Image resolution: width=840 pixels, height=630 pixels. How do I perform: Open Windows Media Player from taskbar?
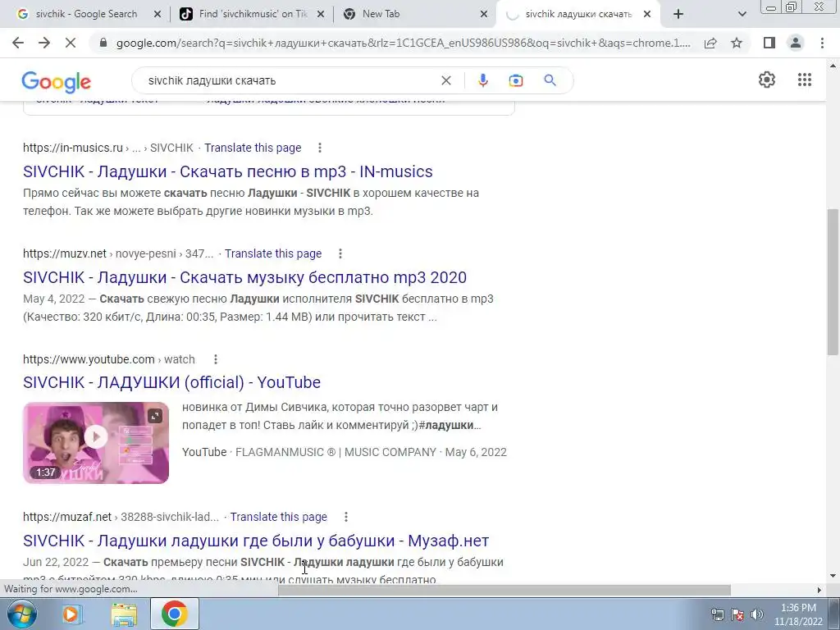pyautogui.click(x=71, y=614)
